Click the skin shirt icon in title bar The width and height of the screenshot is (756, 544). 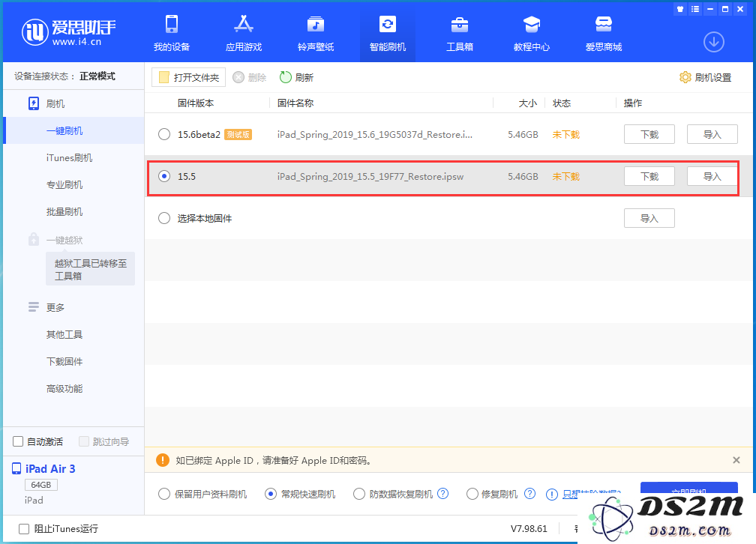(680, 9)
